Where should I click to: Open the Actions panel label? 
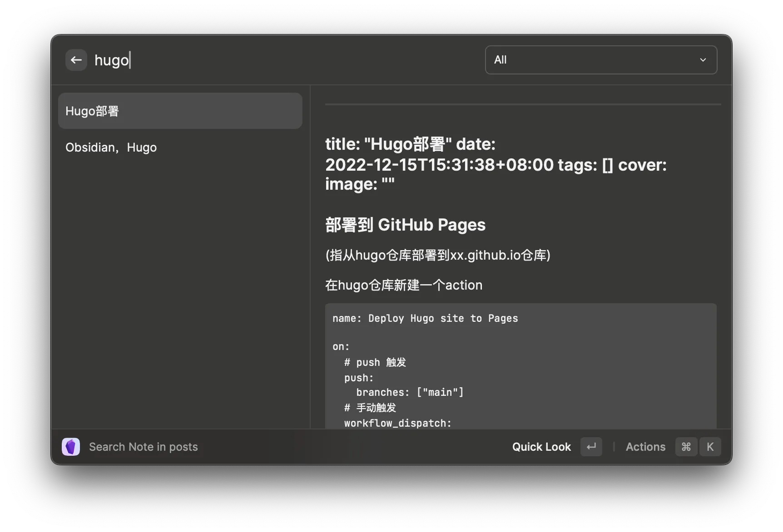(645, 447)
